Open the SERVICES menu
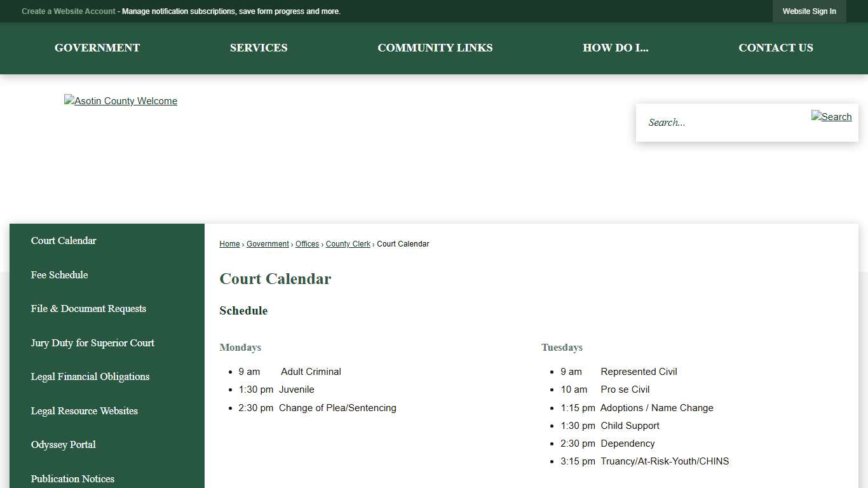Viewport: 868px width, 488px height. click(x=259, y=48)
